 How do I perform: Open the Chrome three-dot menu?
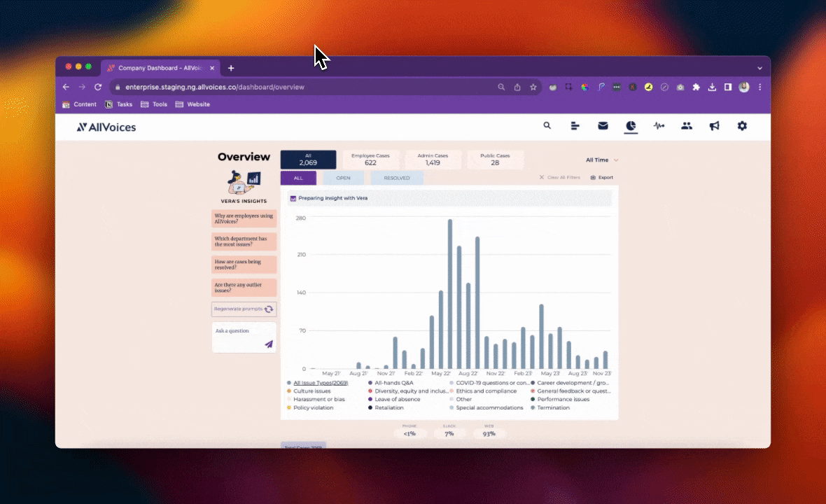pyautogui.click(x=759, y=87)
